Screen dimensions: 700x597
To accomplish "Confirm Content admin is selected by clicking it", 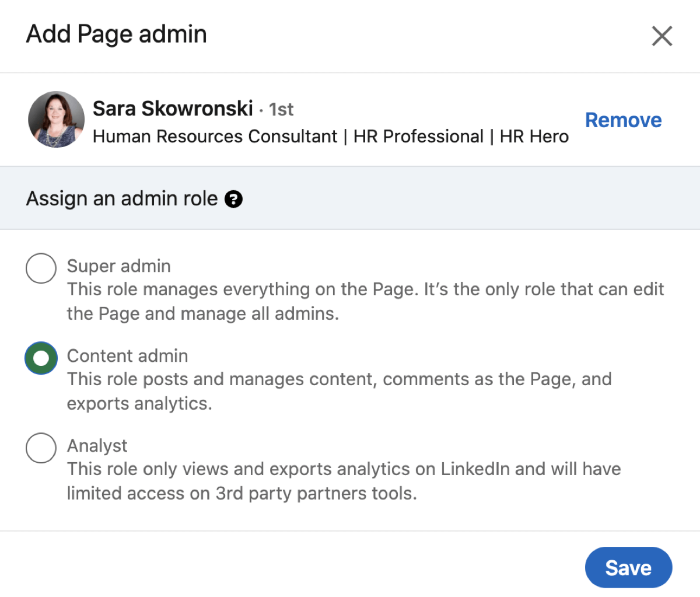I will pos(41,358).
